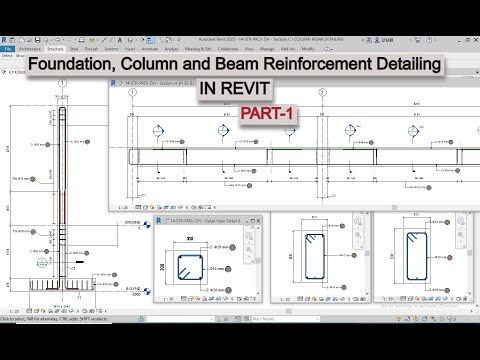The width and height of the screenshot is (480, 360).
Task: Click the Detail View Detail 0 window title
Action: coord(205,221)
